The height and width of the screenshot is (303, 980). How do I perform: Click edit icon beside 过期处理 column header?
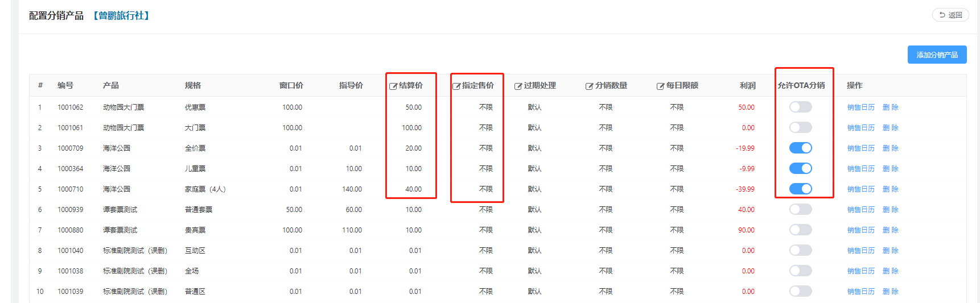point(518,86)
